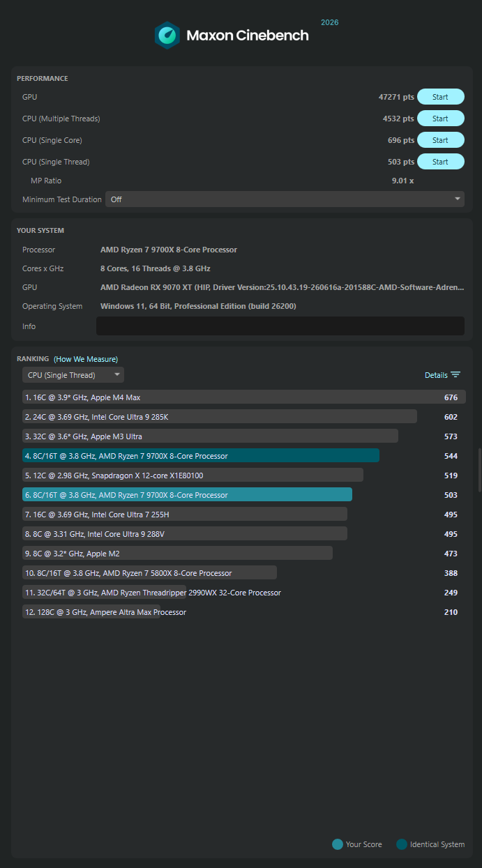Select the Apple M4 Max ranking row

[x=243, y=397]
